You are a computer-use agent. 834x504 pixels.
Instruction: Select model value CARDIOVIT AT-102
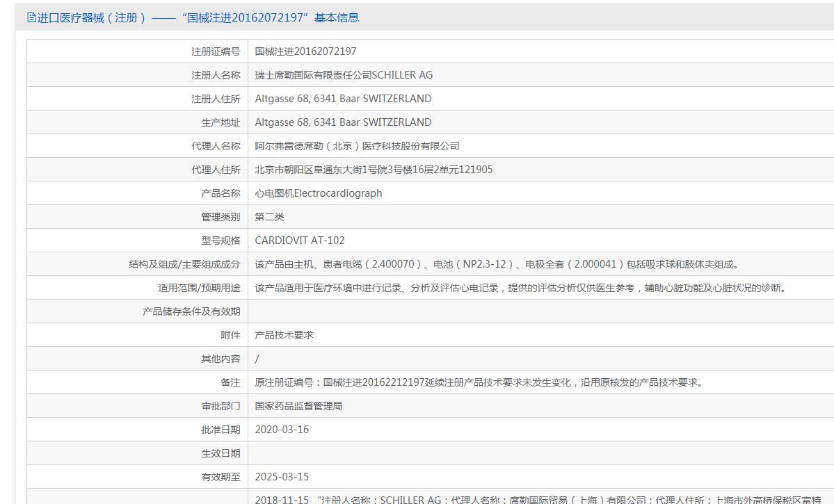point(300,241)
